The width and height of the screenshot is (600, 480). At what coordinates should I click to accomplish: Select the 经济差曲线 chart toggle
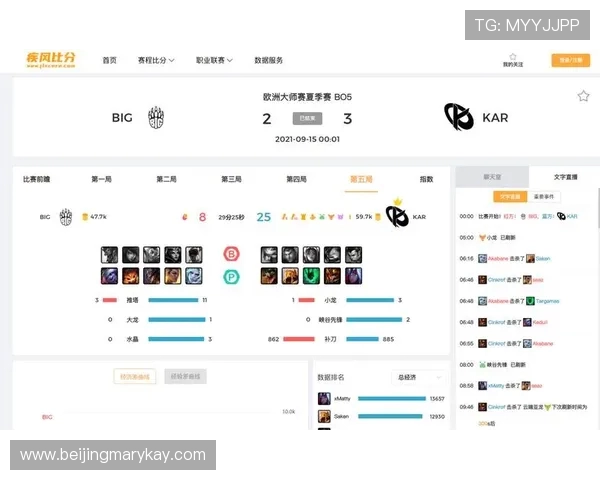click(x=135, y=377)
